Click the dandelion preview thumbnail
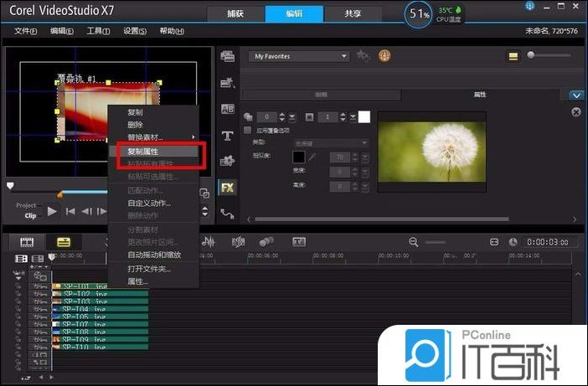This screenshot has height=386, width=588. tap(432, 152)
